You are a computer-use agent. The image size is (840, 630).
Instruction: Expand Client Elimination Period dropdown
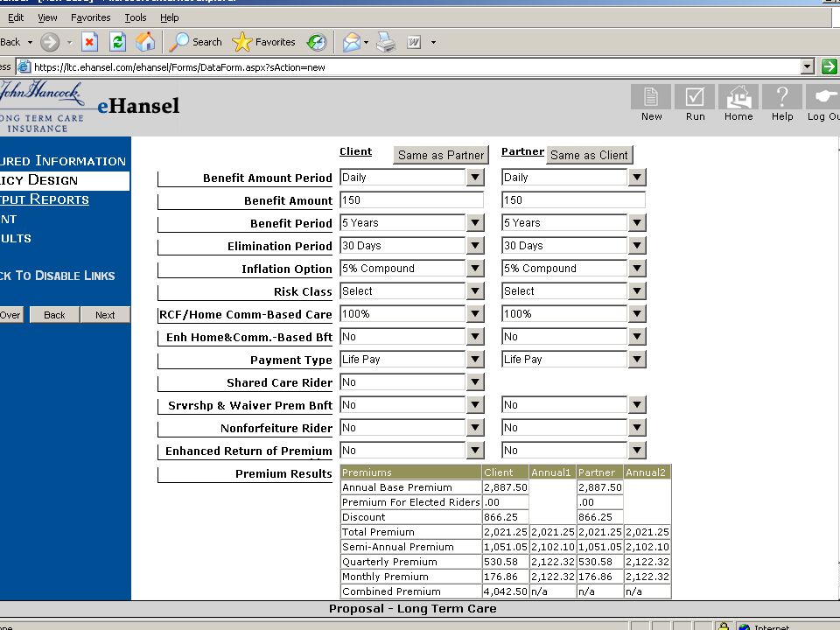pos(475,245)
